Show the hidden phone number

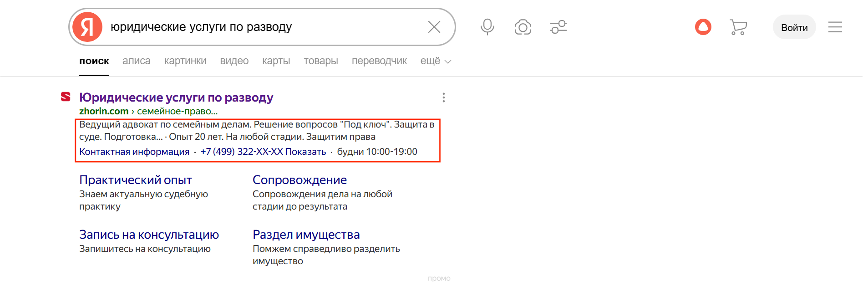point(263,152)
